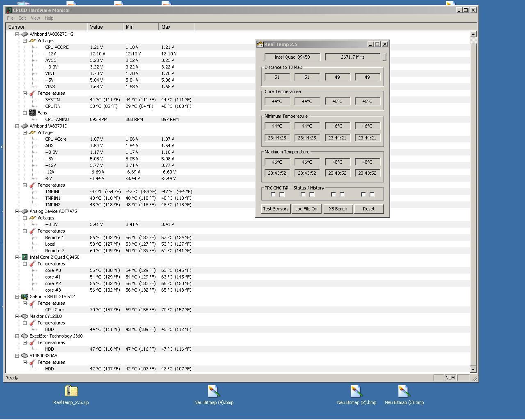Open the Help menu
Screen dimensions: 525x420
(49, 18)
